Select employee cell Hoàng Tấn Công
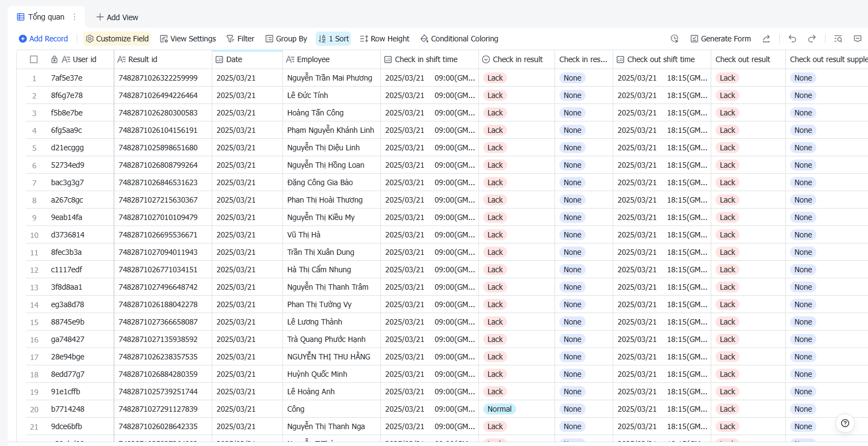The image size is (868, 446). (x=331, y=113)
